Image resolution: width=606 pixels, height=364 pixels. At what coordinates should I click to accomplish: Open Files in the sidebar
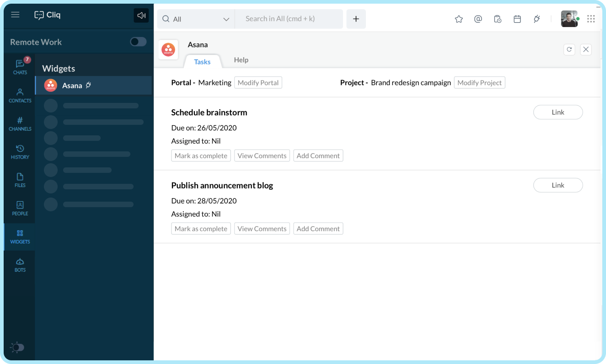pos(20,180)
